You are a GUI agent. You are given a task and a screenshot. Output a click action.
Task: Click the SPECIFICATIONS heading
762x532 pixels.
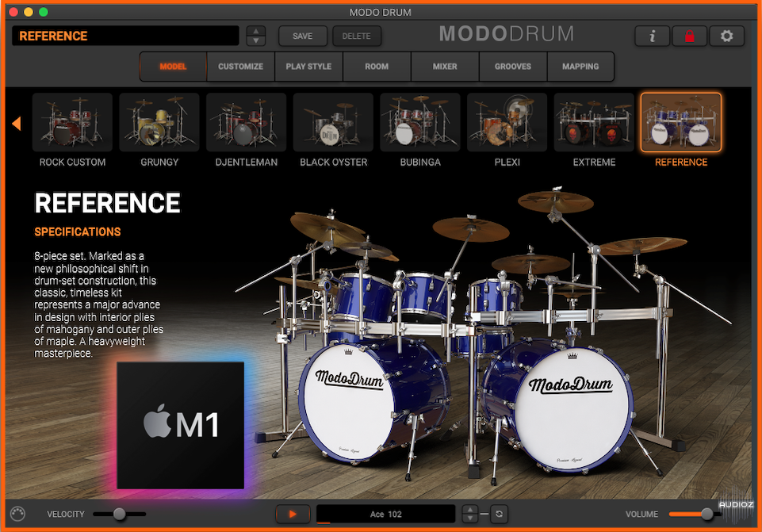coord(77,232)
